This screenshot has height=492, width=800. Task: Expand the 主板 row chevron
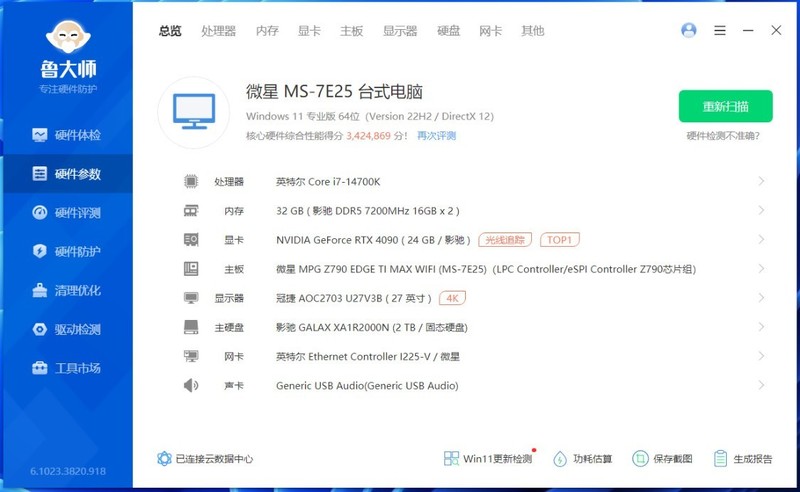[761, 268]
